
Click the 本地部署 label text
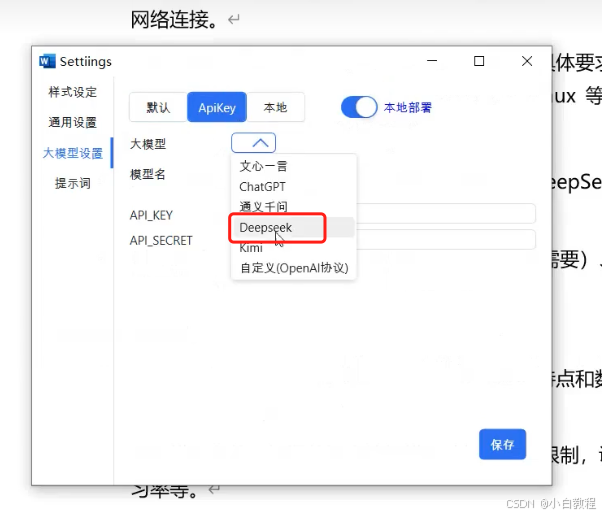[407, 108]
